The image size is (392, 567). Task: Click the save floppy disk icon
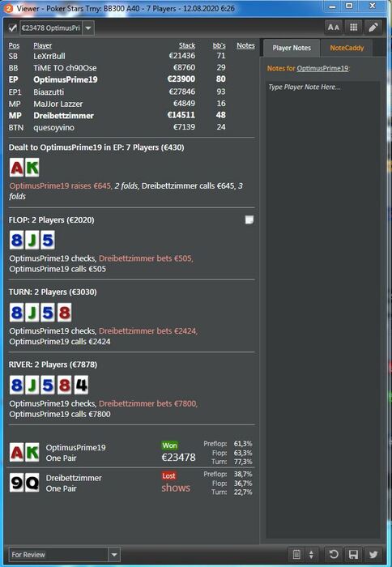point(353,554)
